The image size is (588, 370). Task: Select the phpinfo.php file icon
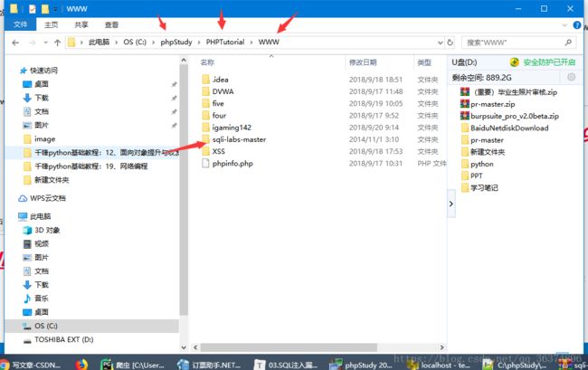tap(205, 164)
